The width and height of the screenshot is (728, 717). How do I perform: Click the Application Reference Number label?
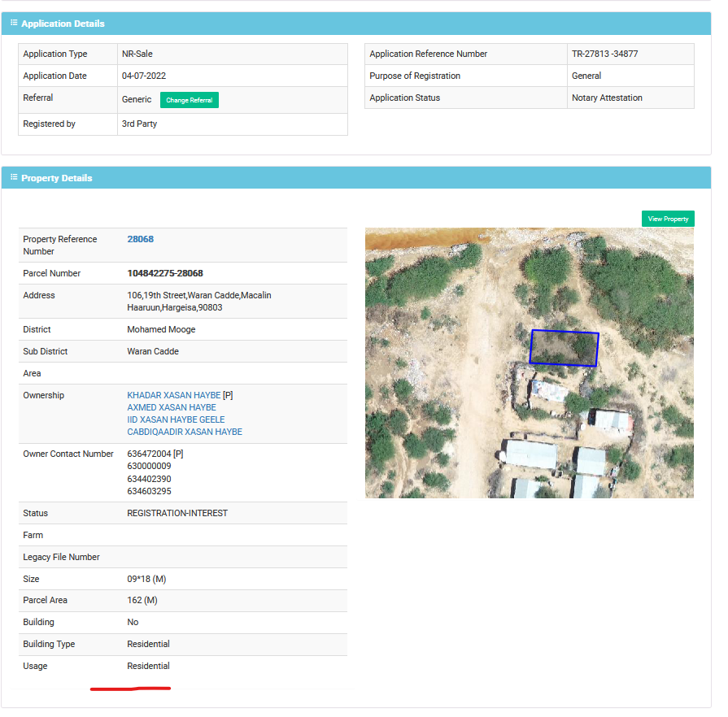(x=428, y=54)
